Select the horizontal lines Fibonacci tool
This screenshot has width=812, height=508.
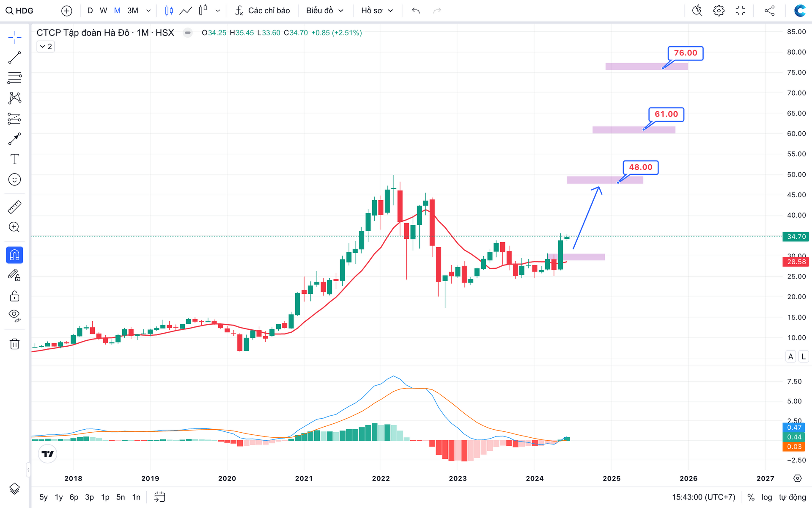click(15, 78)
